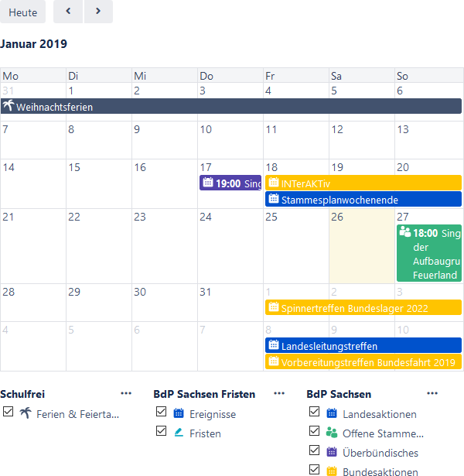Open the 19:00 event on Thursday 17

click(230, 183)
